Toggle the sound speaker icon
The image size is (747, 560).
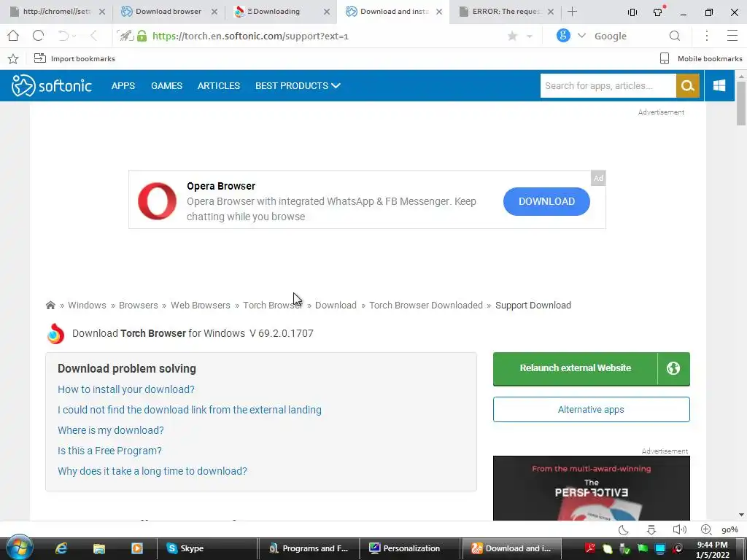coord(679,529)
